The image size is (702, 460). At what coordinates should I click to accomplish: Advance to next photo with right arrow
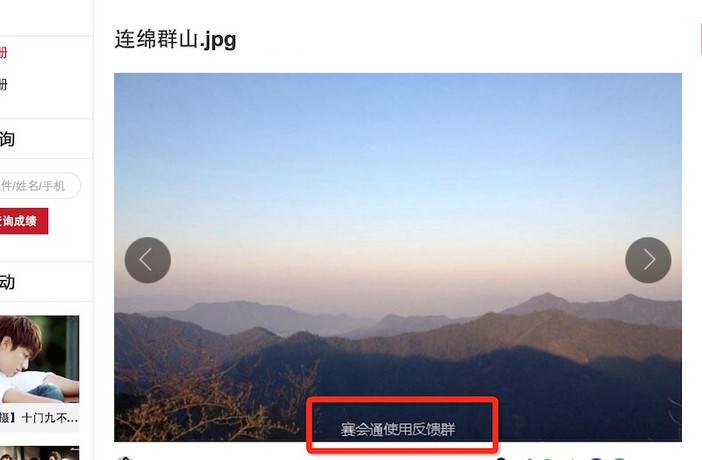[x=648, y=260]
